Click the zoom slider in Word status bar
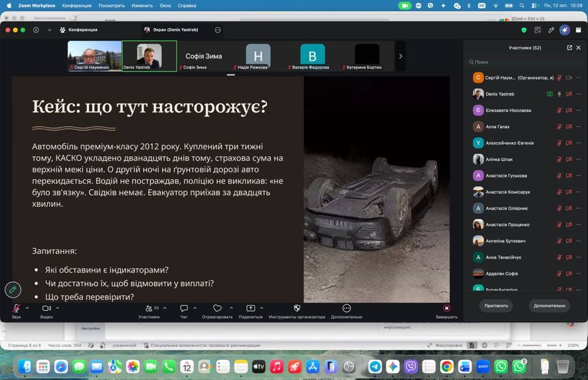Viewport: 588px width, 380px height. pos(540,345)
